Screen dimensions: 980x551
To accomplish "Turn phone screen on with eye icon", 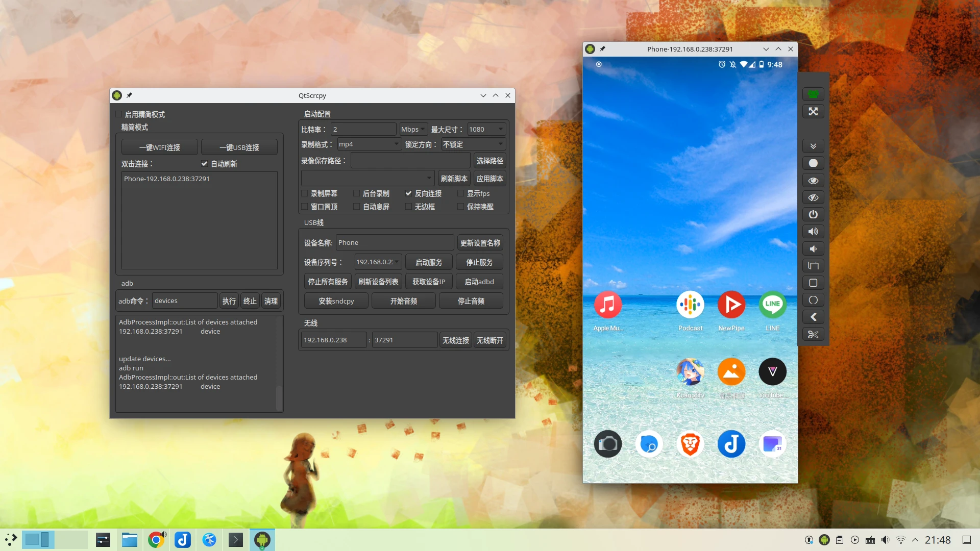I will [x=813, y=181].
